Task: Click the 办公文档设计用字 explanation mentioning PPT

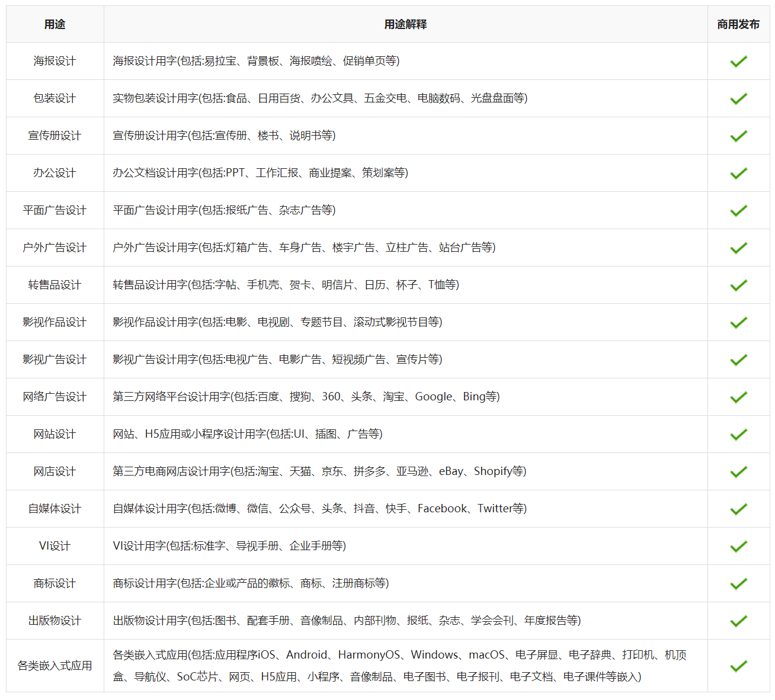Action: [x=260, y=173]
